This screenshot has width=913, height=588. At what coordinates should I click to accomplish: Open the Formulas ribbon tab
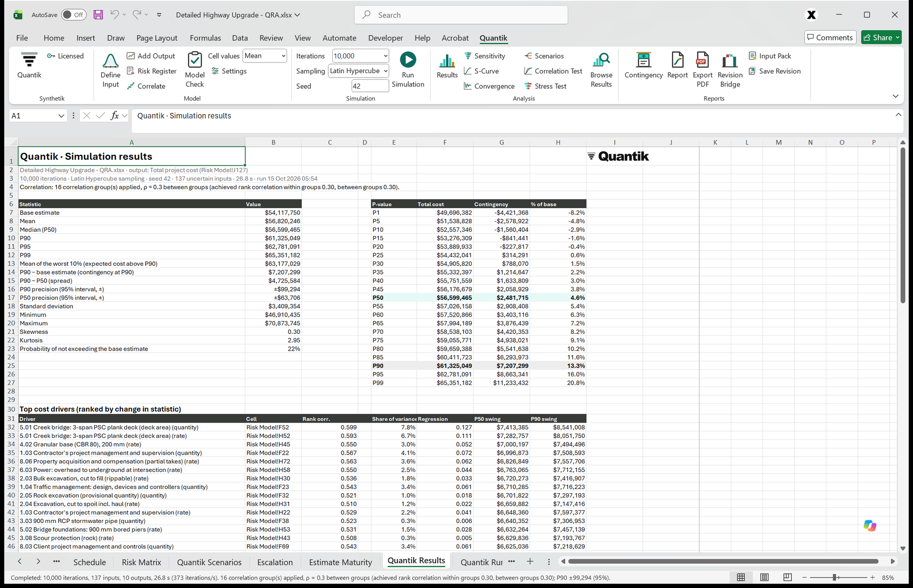click(x=205, y=38)
